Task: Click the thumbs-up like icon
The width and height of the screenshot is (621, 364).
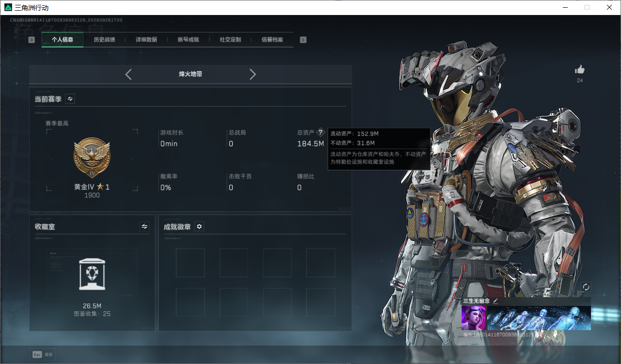Action: point(579,70)
